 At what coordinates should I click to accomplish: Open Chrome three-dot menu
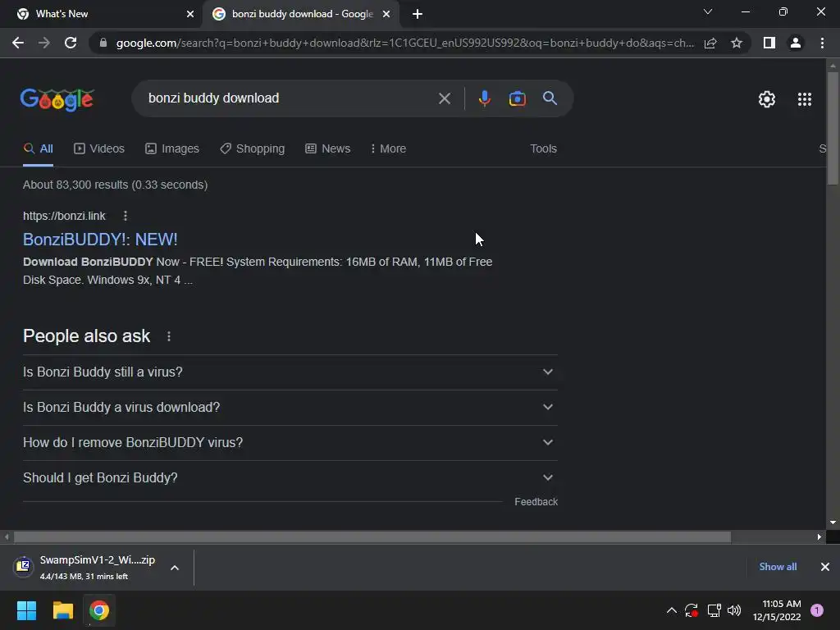[x=822, y=43]
